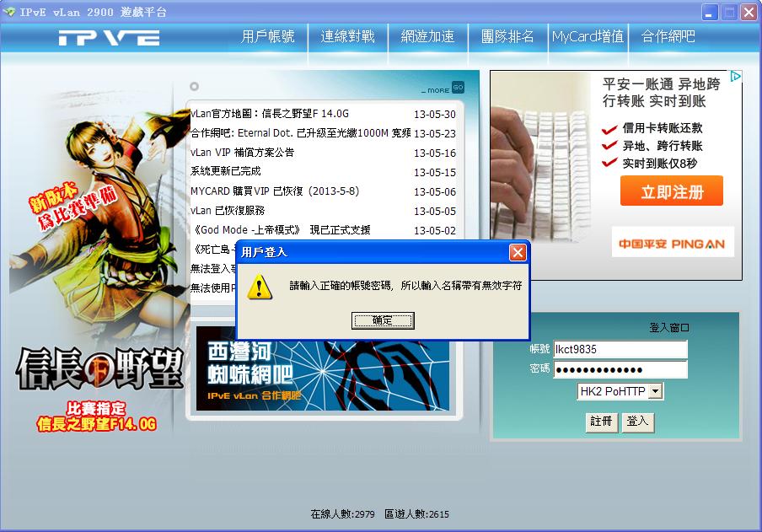Close the IPvE vLan main window

[749, 12]
